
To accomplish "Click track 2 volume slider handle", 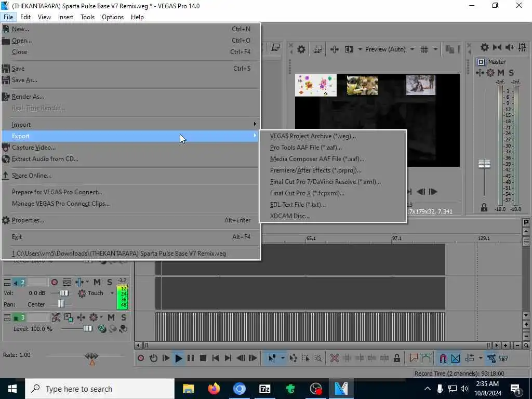I will pos(64,293).
